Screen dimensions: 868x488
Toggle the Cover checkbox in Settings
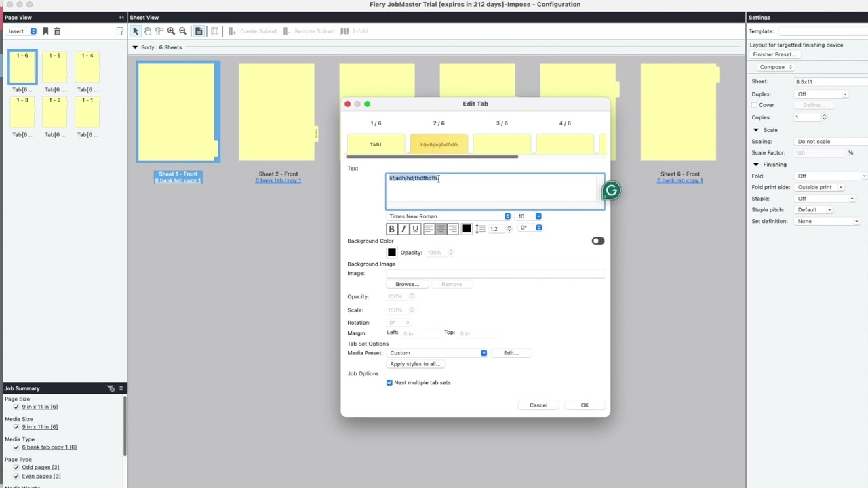[754, 105]
